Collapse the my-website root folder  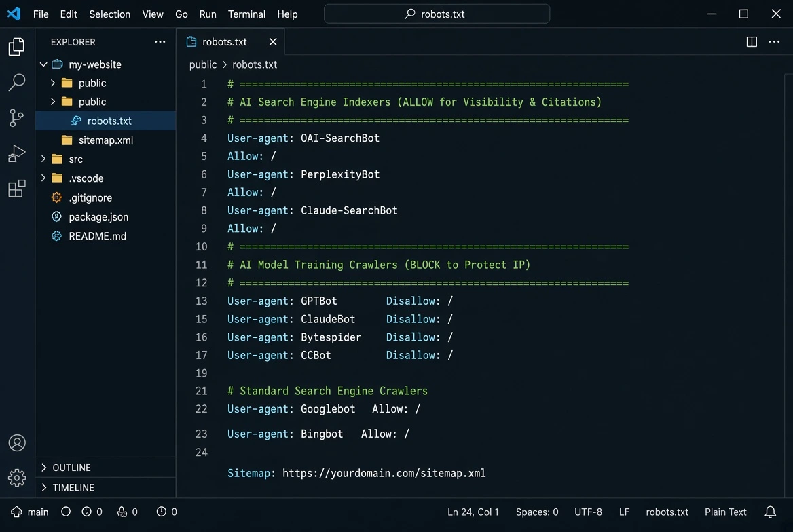(43, 64)
